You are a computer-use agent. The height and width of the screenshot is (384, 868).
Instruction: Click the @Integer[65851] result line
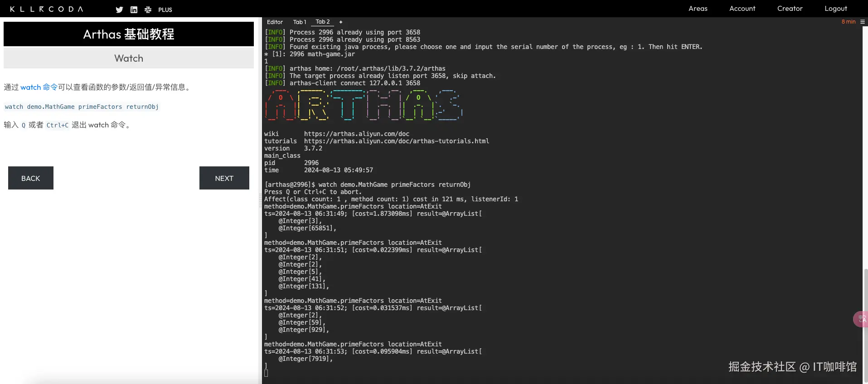coord(307,228)
